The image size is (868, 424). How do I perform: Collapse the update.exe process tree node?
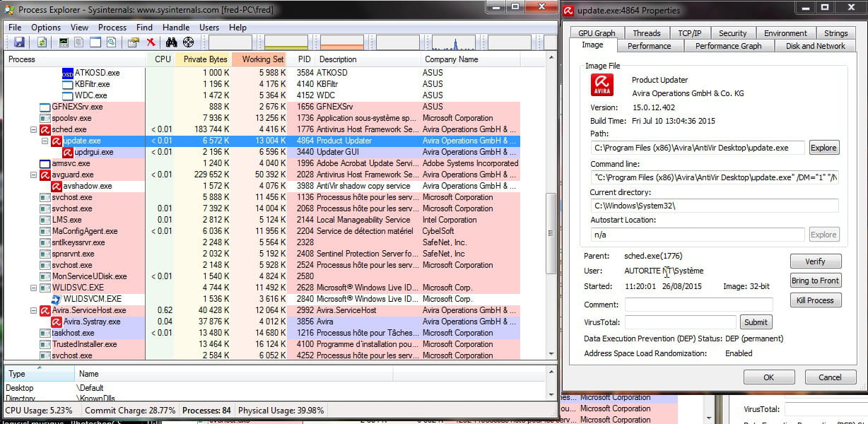point(45,141)
